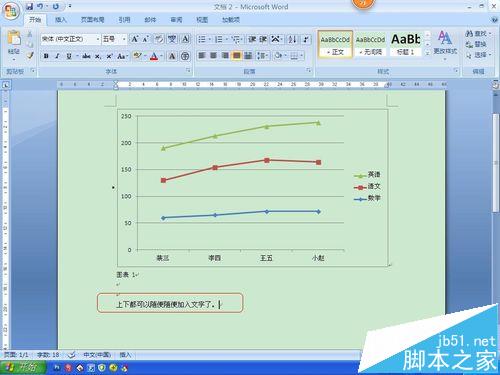This screenshot has height=375, width=500.
Task: Toggle italic formatting
Action: tap(57, 56)
